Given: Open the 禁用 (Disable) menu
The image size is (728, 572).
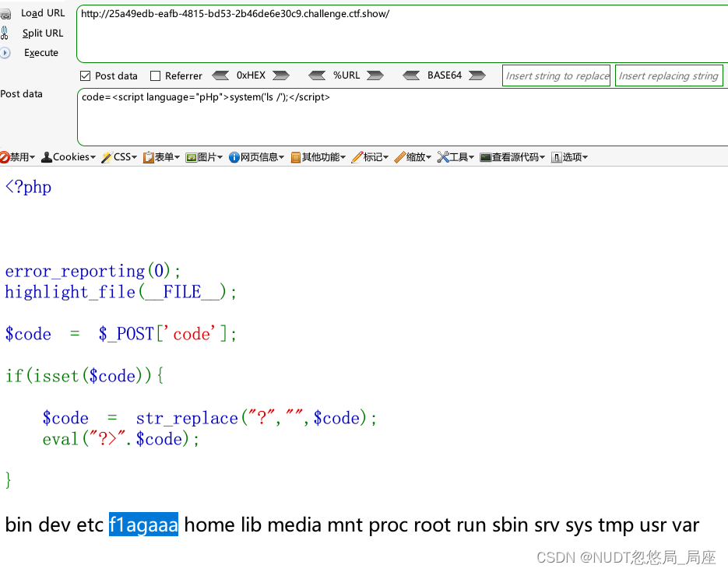Looking at the screenshot, I should pyautogui.click(x=18, y=157).
